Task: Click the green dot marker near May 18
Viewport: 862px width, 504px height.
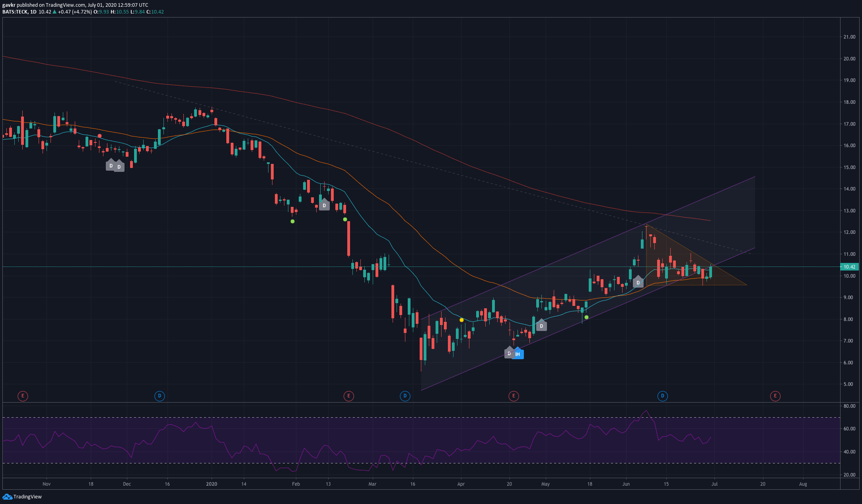Action: click(586, 317)
